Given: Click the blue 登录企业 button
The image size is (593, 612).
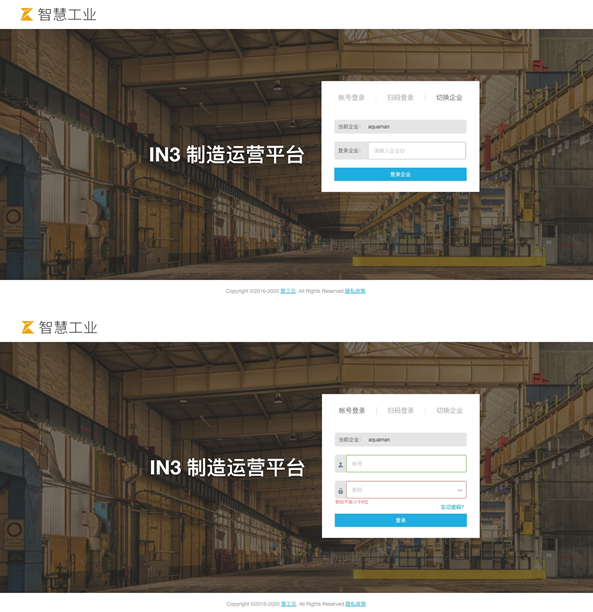Looking at the screenshot, I should (x=400, y=174).
